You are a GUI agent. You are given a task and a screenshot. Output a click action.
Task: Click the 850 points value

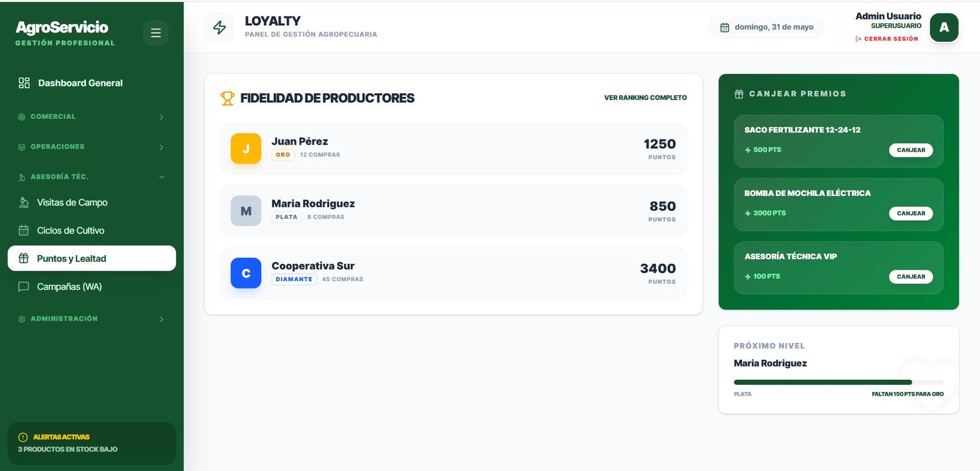663,206
